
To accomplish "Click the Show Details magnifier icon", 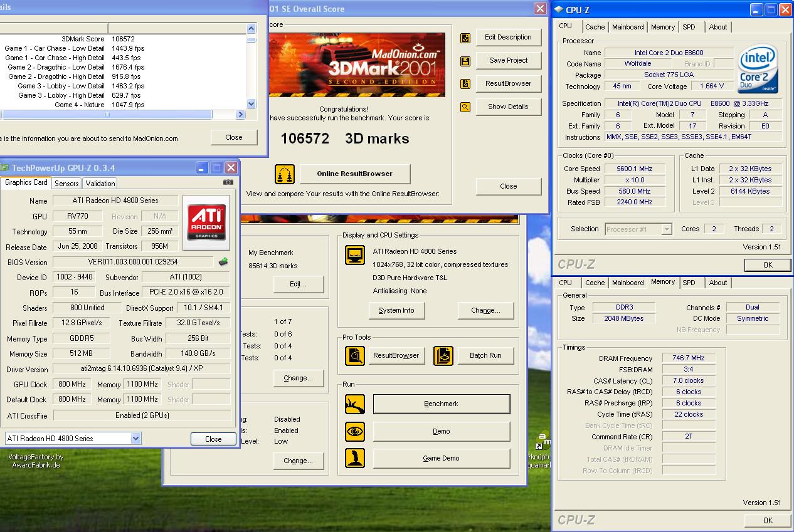I will (x=465, y=107).
